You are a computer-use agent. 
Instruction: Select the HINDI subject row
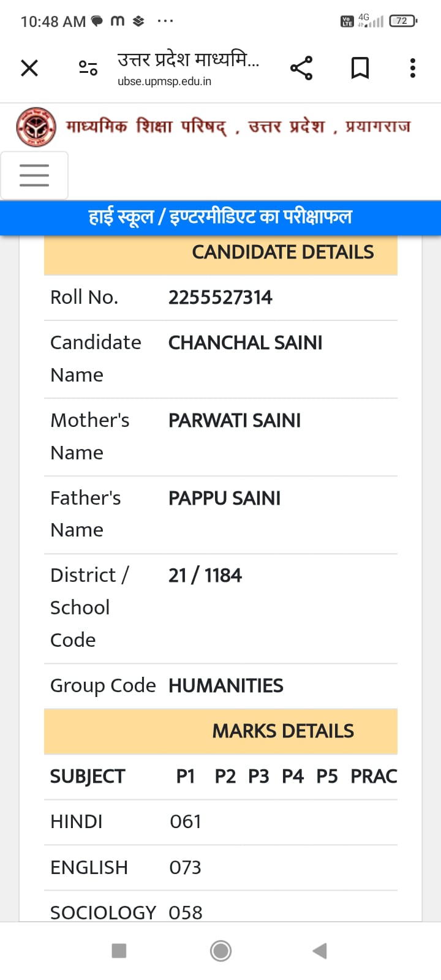tap(221, 822)
